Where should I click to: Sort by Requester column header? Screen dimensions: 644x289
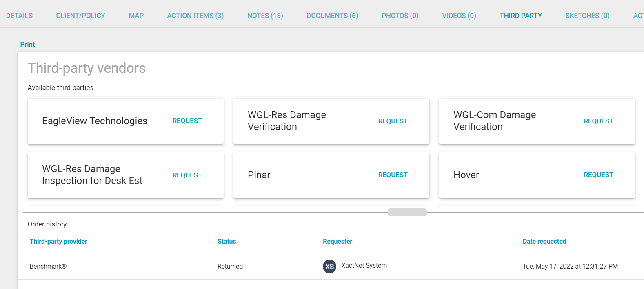(x=338, y=241)
